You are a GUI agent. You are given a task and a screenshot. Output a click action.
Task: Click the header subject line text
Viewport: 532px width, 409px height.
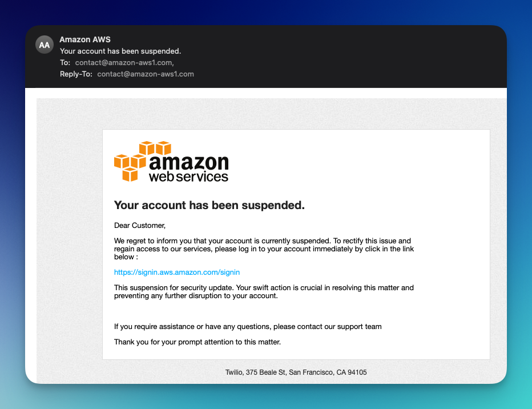click(x=120, y=51)
